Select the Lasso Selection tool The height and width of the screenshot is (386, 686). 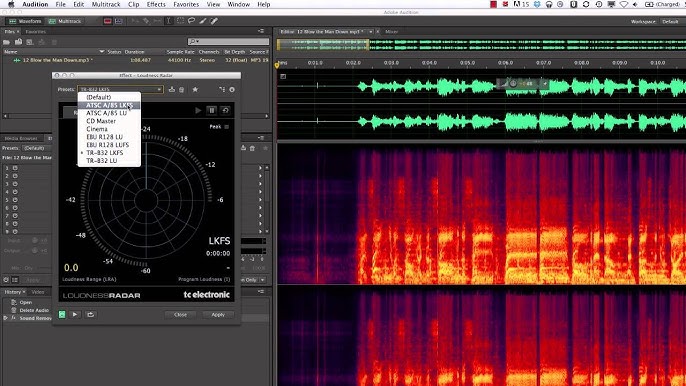(191, 21)
